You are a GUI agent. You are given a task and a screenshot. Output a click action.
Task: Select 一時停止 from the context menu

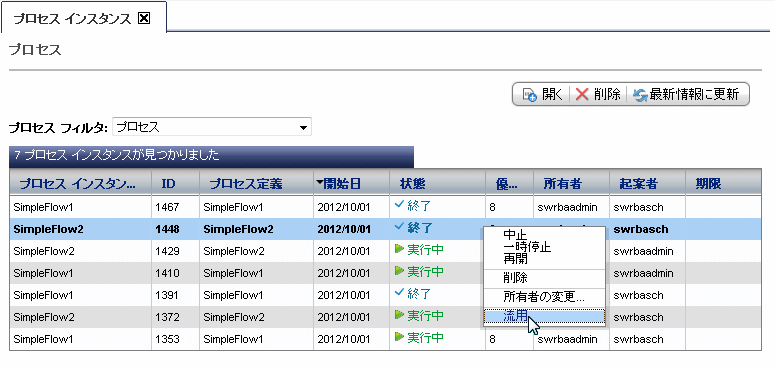(527, 246)
